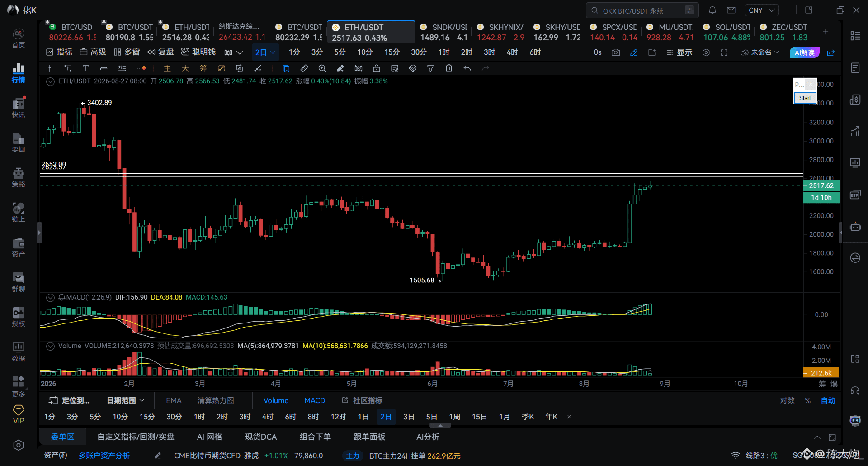The image size is (868, 466).
Task: Toggle the MACD indicator button
Action: tap(315, 400)
